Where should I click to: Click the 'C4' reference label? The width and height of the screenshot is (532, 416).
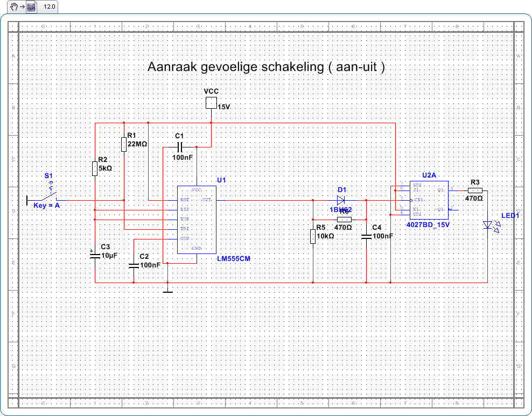pos(376,227)
